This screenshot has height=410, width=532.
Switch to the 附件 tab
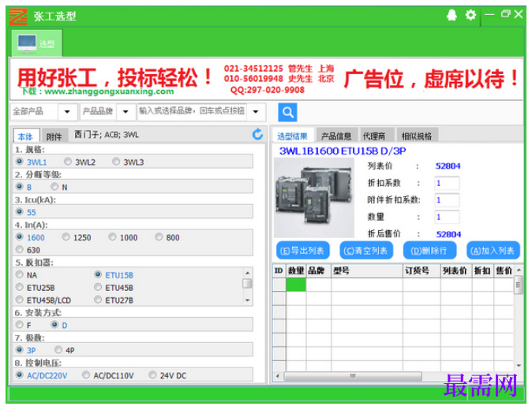point(54,136)
